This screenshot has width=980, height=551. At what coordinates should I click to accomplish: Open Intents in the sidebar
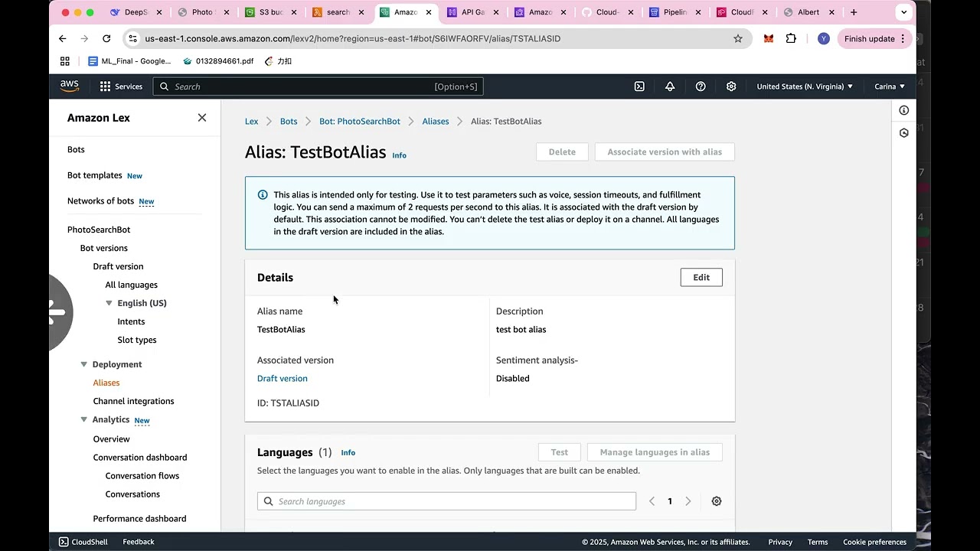(x=131, y=321)
